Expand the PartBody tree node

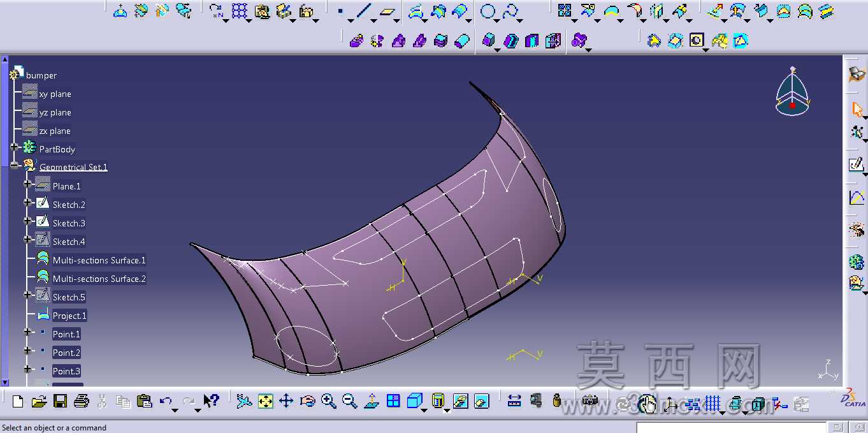pos(14,148)
